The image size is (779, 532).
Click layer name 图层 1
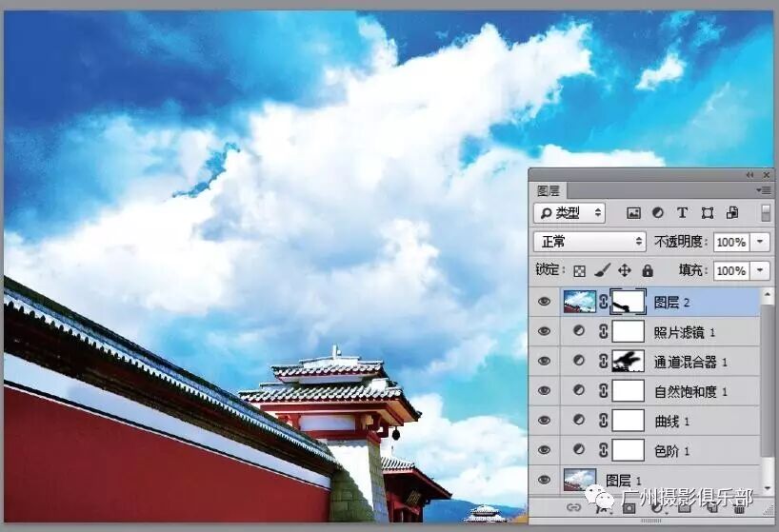(x=624, y=481)
